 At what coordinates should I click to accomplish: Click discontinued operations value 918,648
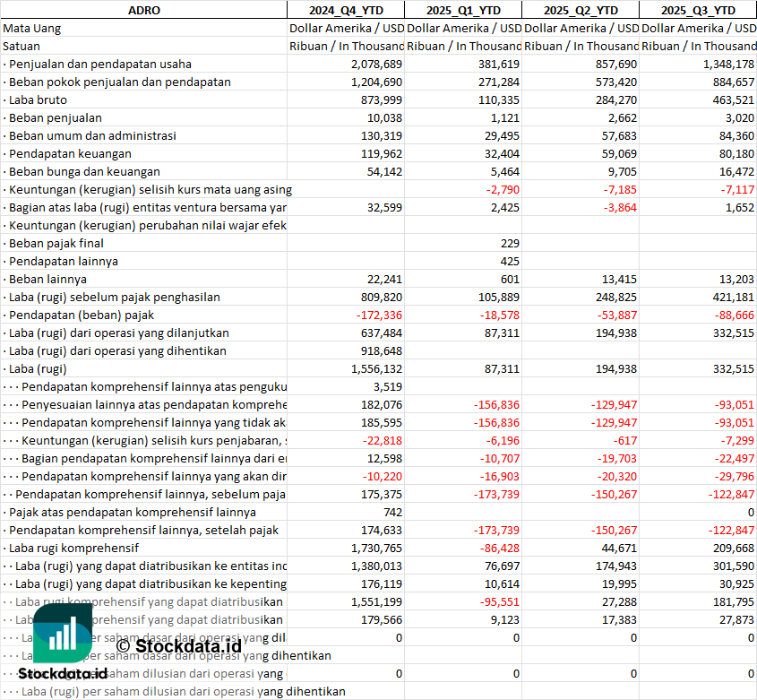pyautogui.click(x=382, y=350)
